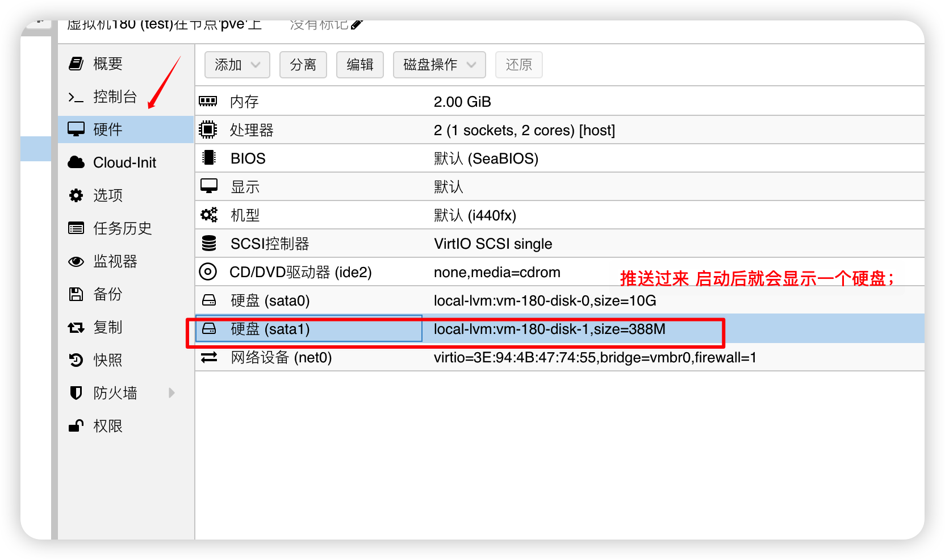The image size is (945, 560).
Task: Click the network icon for 网络设备 (net0)
Action: tap(209, 357)
